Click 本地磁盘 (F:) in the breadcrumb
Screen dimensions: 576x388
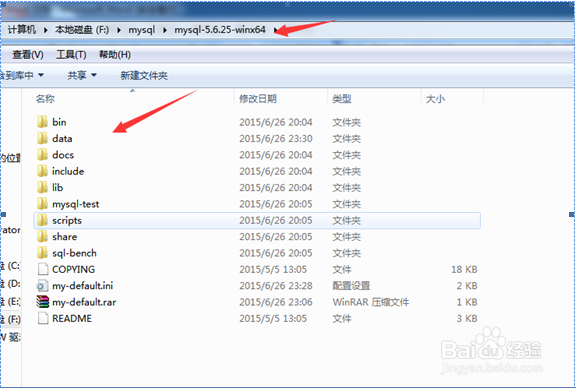pos(82,29)
